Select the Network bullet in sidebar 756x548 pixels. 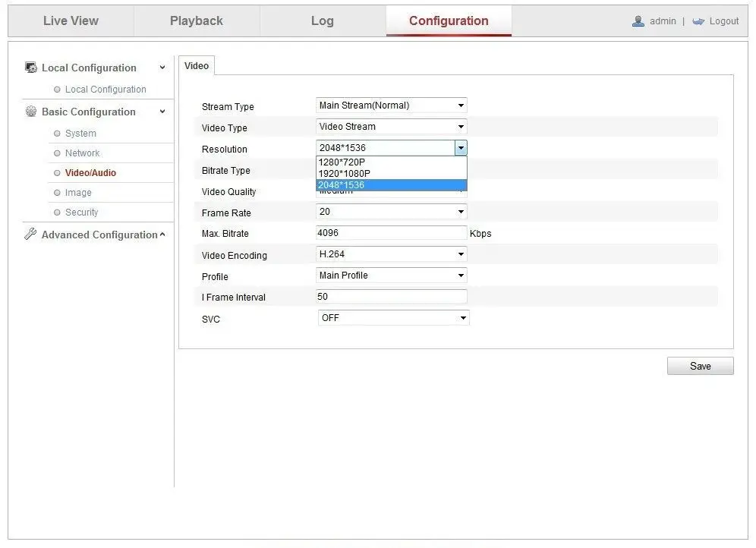point(57,153)
